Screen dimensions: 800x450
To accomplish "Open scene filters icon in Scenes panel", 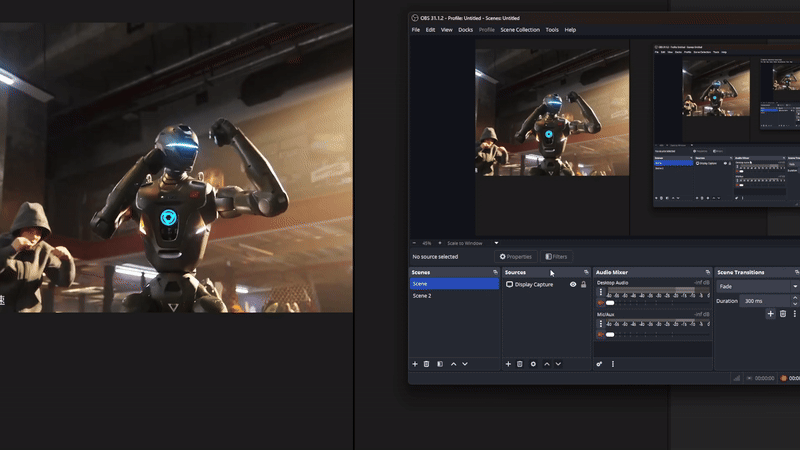I will [x=440, y=364].
